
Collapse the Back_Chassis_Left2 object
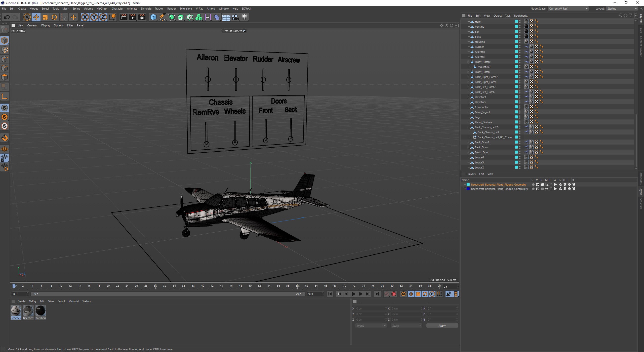tap(468, 127)
